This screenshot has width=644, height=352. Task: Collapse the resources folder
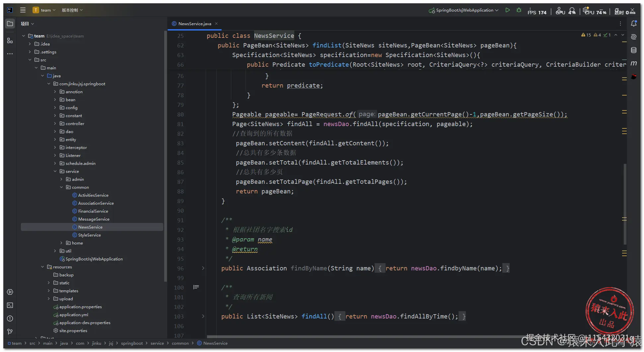click(x=42, y=267)
